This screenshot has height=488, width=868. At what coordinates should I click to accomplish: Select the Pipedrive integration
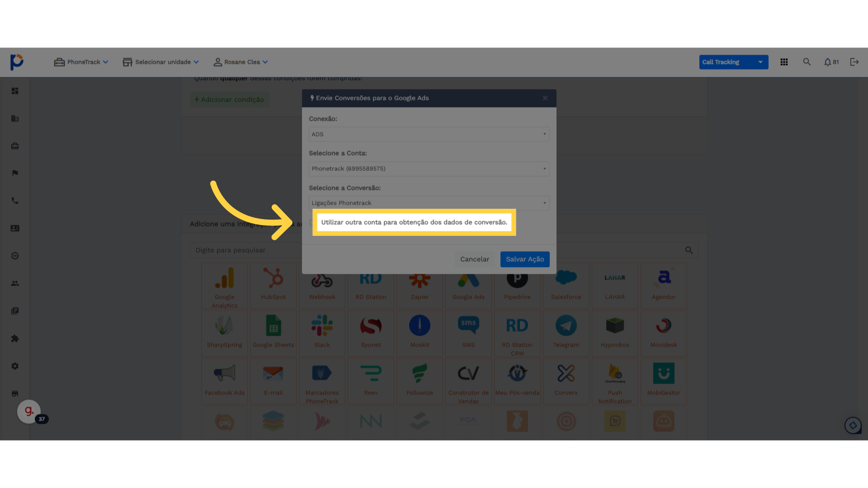tap(517, 286)
